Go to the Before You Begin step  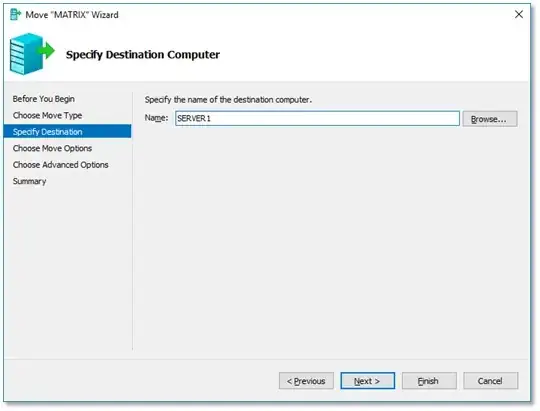pyautogui.click(x=44, y=99)
